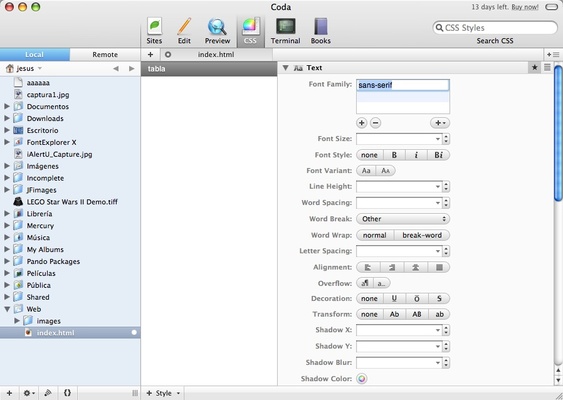Open the jesus path dropdown
The width and height of the screenshot is (563, 400).
pyautogui.click(x=24, y=68)
